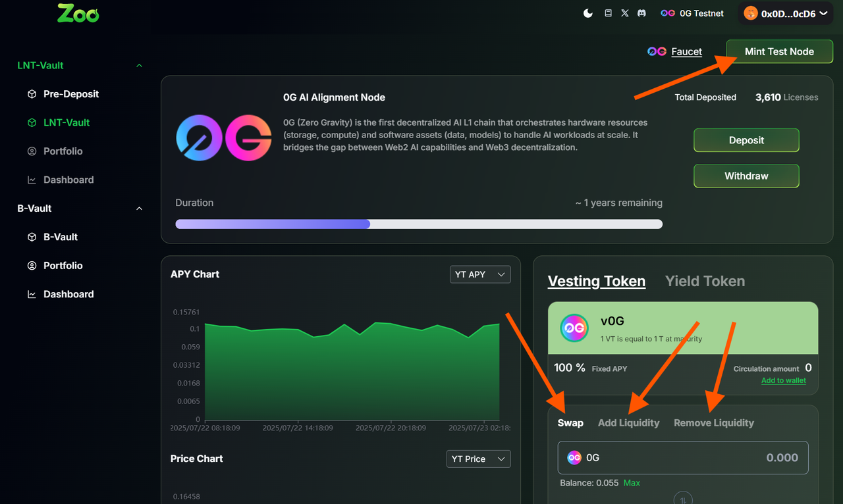Click the Duration progress bar
This screenshot has width=843, height=504.
(419, 224)
